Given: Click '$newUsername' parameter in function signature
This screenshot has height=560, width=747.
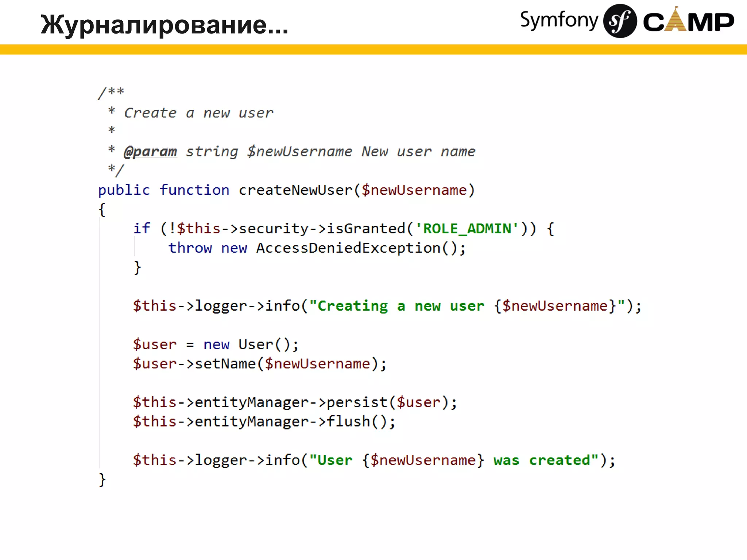Looking at the screenshot, I should point(414,190).
